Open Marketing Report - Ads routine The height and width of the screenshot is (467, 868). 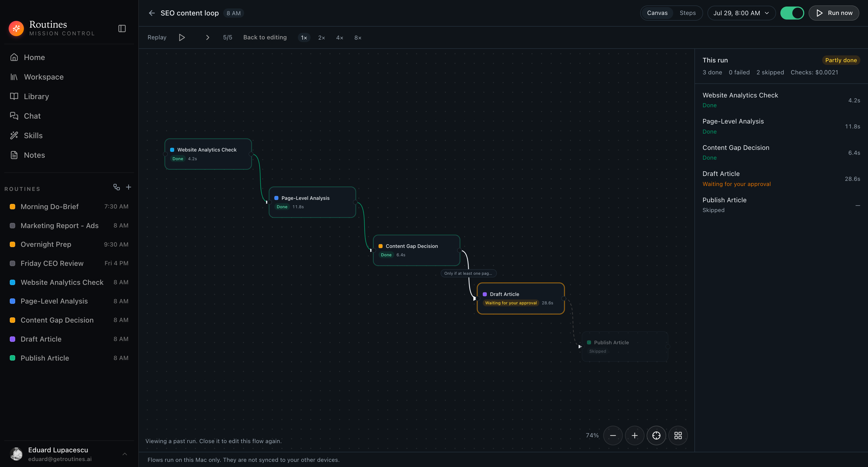(69, 226)
